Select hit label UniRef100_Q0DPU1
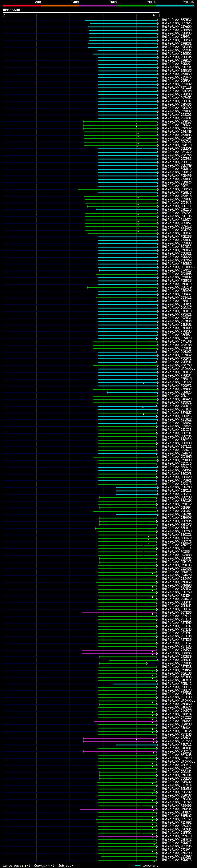 177,362
